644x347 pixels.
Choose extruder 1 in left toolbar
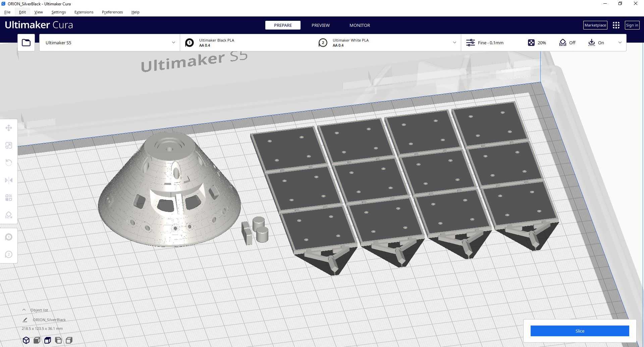pos(9,237)
